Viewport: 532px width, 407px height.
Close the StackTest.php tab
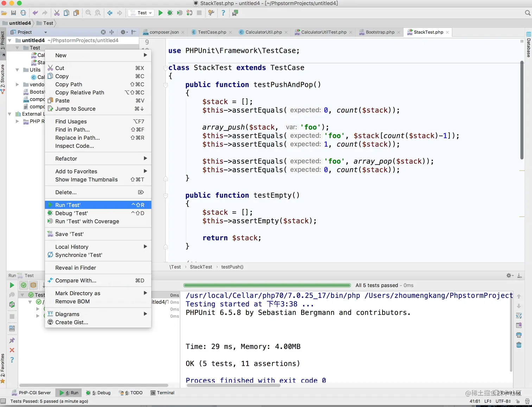pyautogui.click(x=448, y=32)
